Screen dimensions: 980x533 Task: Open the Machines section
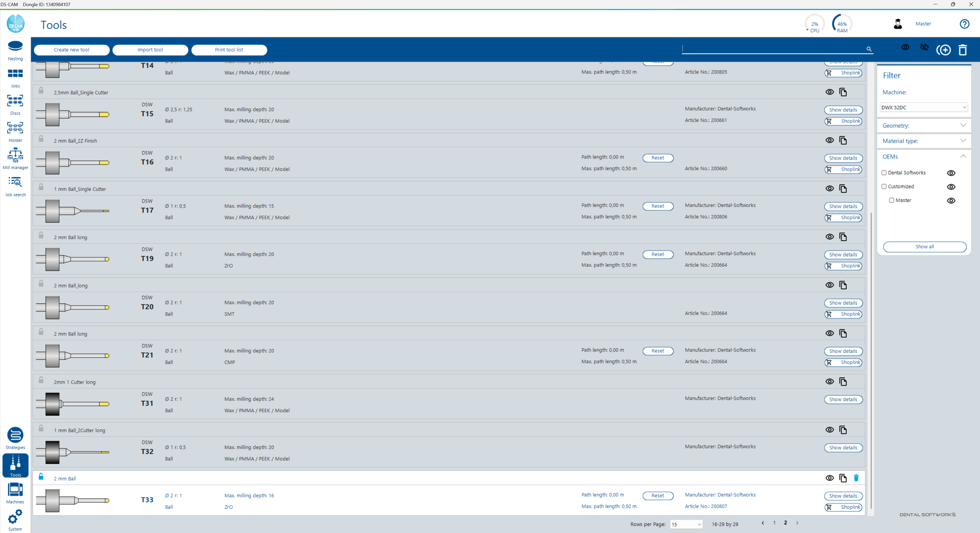[x=15, y=493]
